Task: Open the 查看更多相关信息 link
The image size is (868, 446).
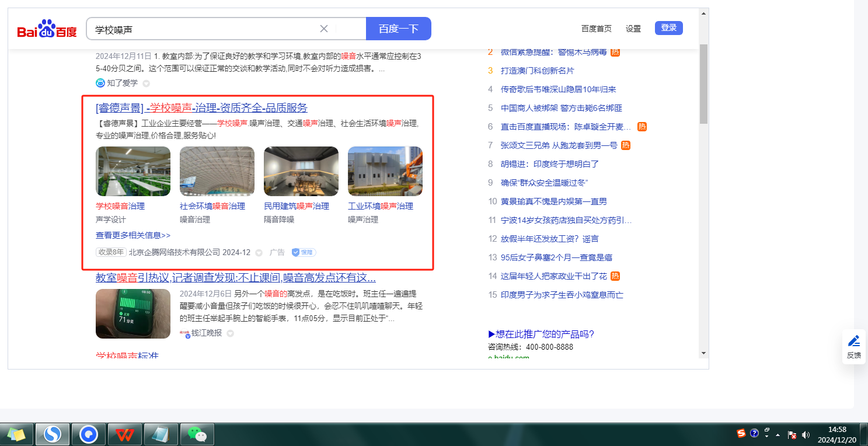Action: pos(133,235)
